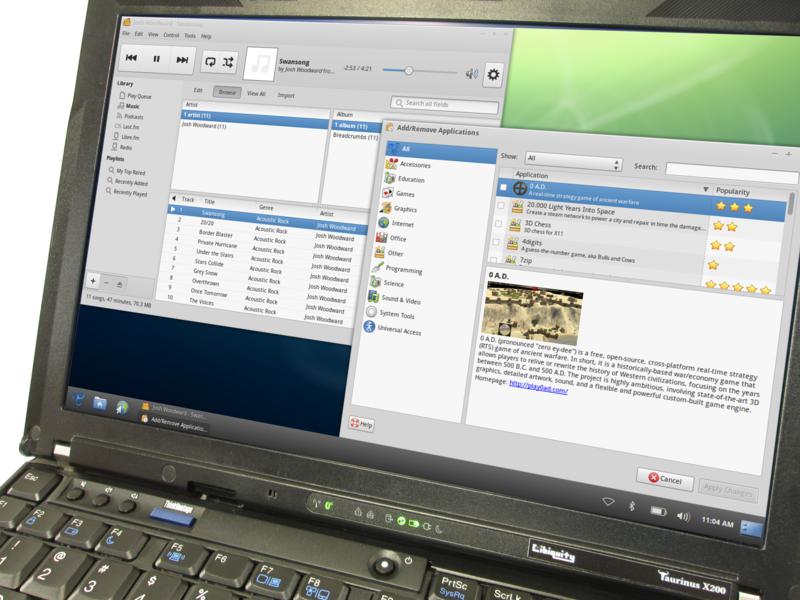Skip to the previous track in Rhythmbox
This screenshot has width=800, height=600.
[x=132, y=58]
